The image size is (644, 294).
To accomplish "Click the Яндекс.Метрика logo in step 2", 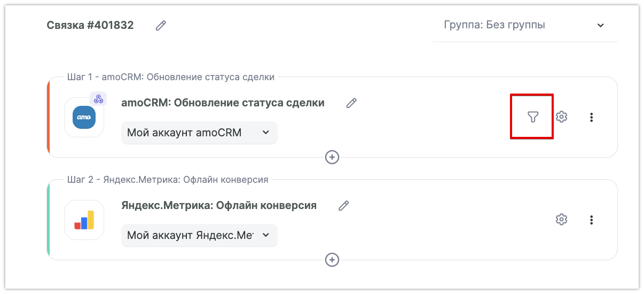I will 84,220.
